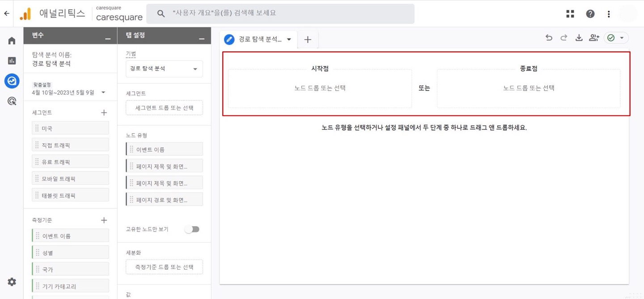Screen dimensions: 644x299
Task: Add a new exploration tab
Action: coord(308,40)
